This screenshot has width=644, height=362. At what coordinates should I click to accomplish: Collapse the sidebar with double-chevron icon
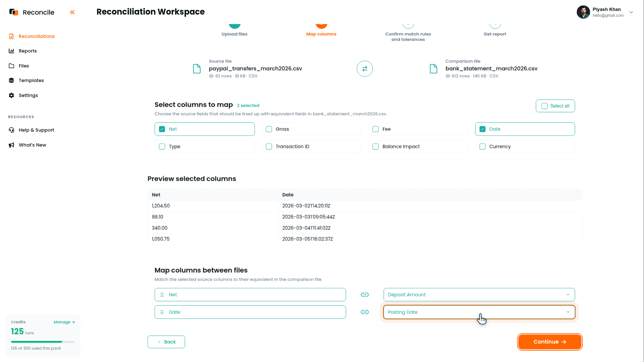[x=72, y=12]
